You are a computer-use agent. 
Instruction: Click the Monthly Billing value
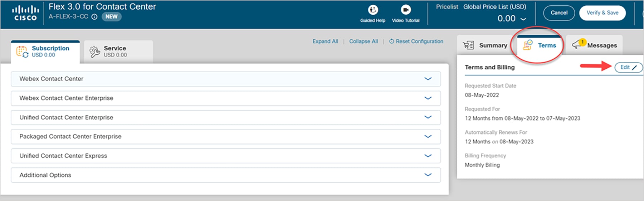(482, 165)
